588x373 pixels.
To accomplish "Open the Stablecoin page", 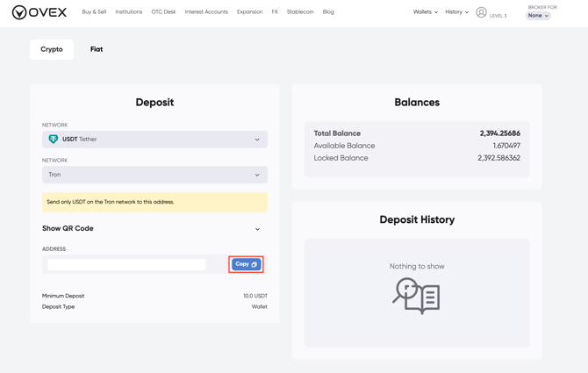I will 300,12.
